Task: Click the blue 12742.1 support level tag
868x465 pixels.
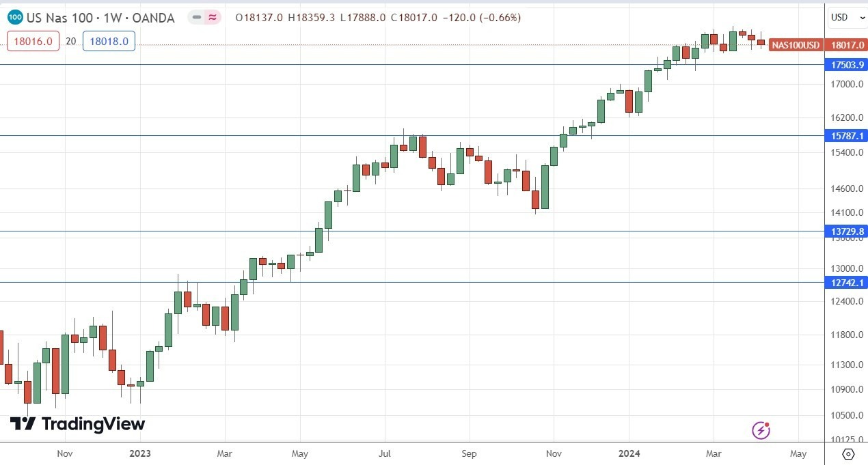Action: pos(845,283)
